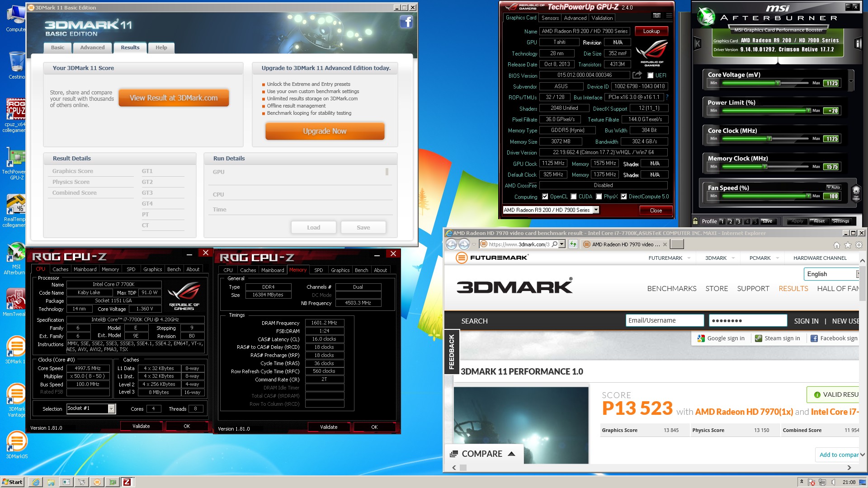Click the Email/Username field on 3dmark.com
The width and height of the screenshot is (868, 488).
(665, 320)
